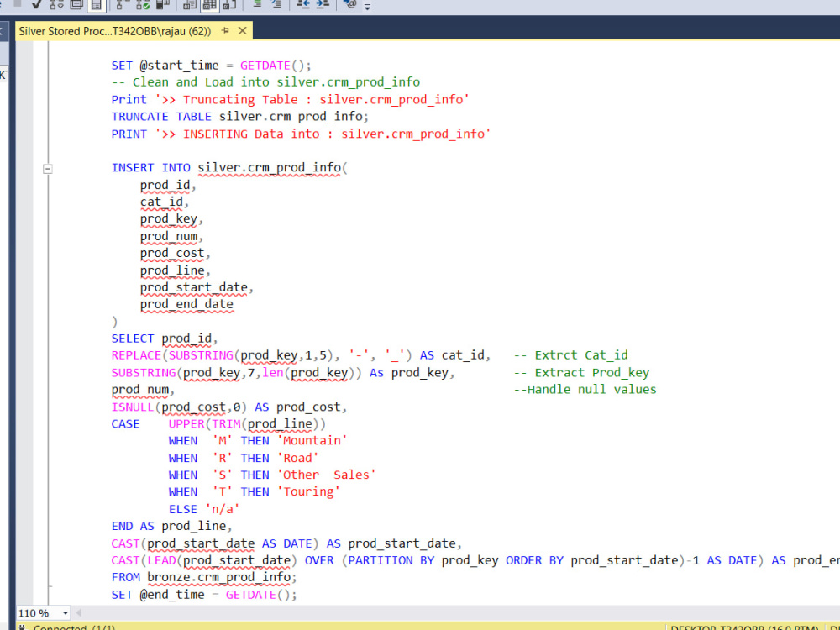Click 'TRUNCATE TABLE silver.crm_prod_info;' line
Image resolution: width=840 pixels, height=630 pixels.
coord(240,116)
